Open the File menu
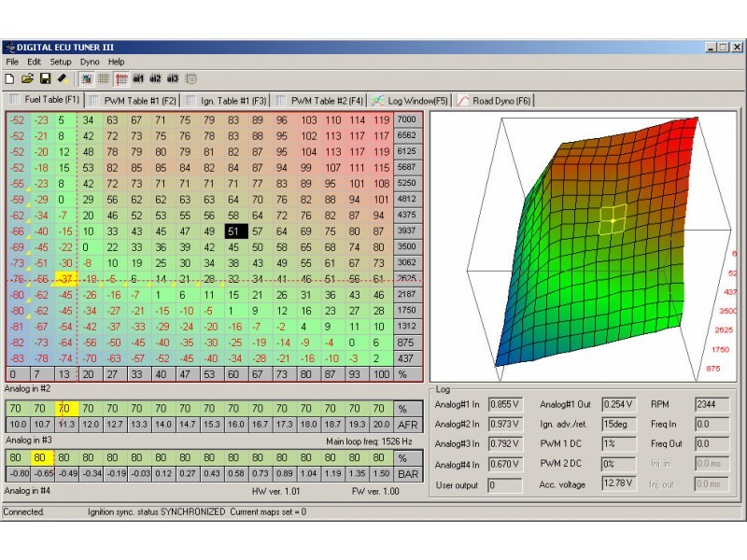 point(12,62)
